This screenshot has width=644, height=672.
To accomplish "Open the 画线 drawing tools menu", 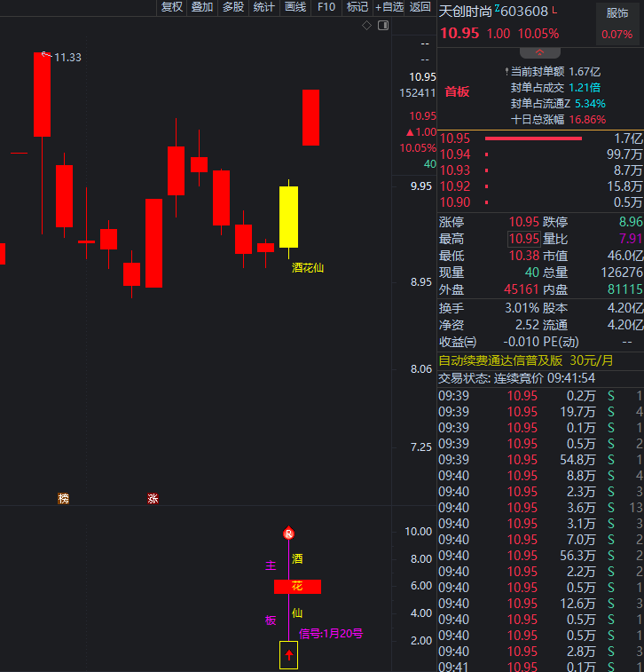I will point(295,7).
